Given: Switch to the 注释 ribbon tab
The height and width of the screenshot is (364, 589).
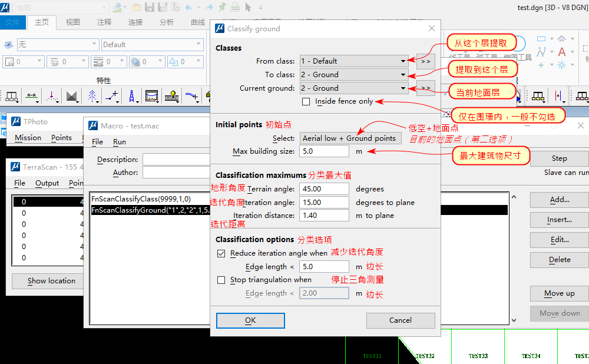Looking at the screenshot, I should (x=104, y=22).
